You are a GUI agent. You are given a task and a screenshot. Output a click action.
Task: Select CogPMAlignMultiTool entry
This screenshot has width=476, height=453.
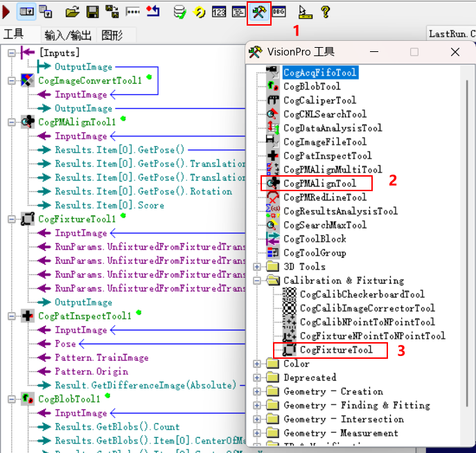[x=333, y=170]
